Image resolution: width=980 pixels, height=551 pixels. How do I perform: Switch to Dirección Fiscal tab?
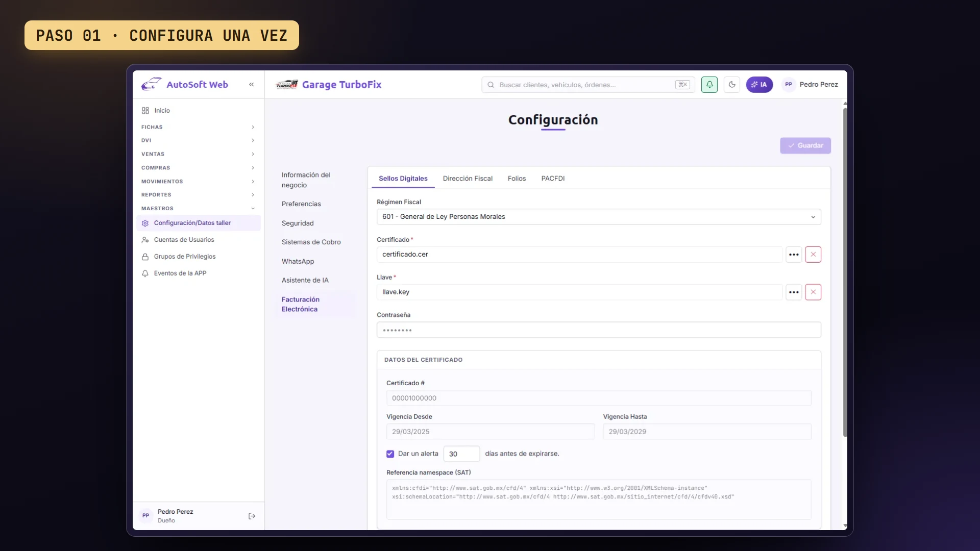click(468, 179)
